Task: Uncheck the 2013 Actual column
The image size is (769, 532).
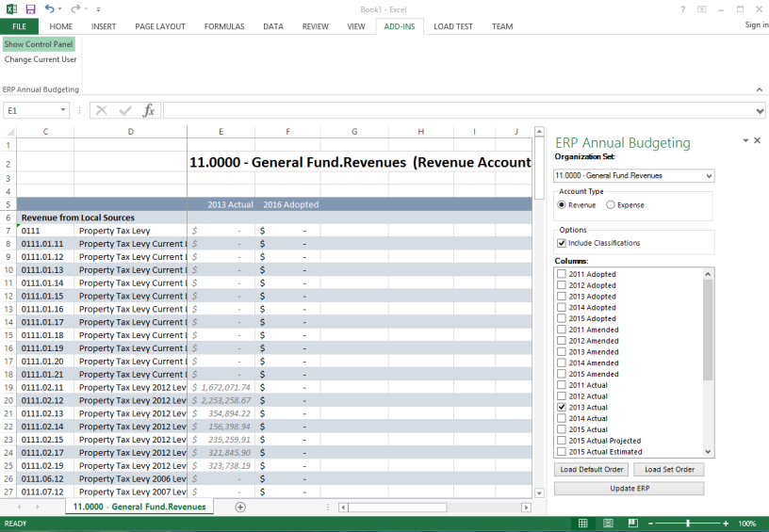Action: click(563, 407)
